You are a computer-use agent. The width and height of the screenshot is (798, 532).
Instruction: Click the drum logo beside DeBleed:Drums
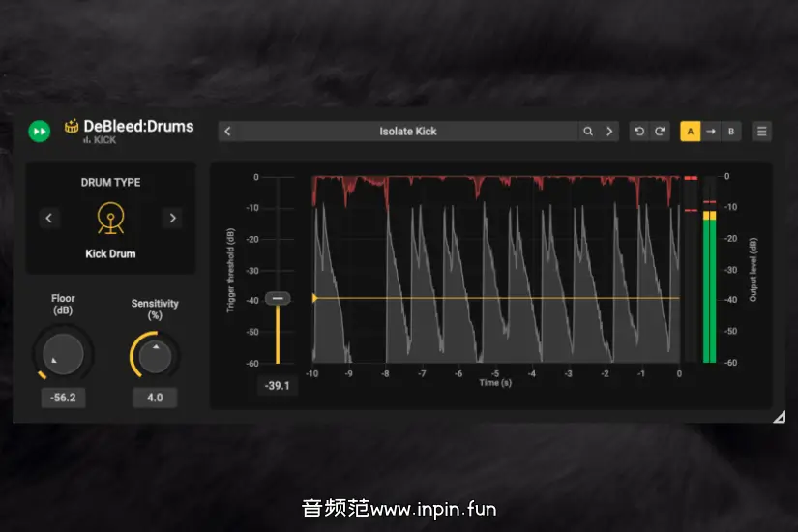click(72, 127)
